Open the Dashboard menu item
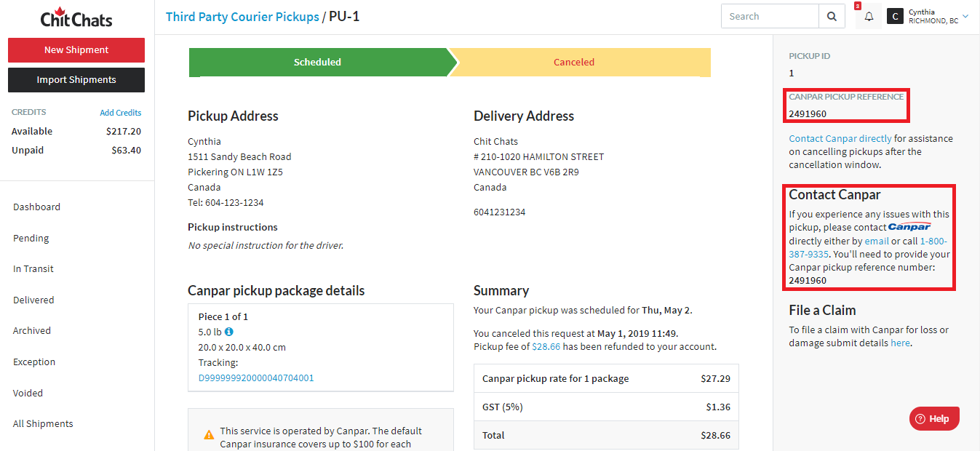980x451 pixels. coord(36,207)
